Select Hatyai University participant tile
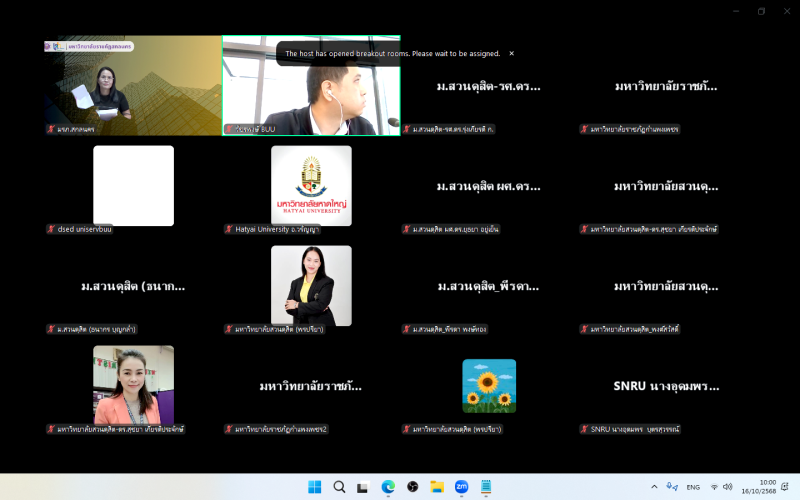The image size is (800, 500). click(x=311, y=186)
